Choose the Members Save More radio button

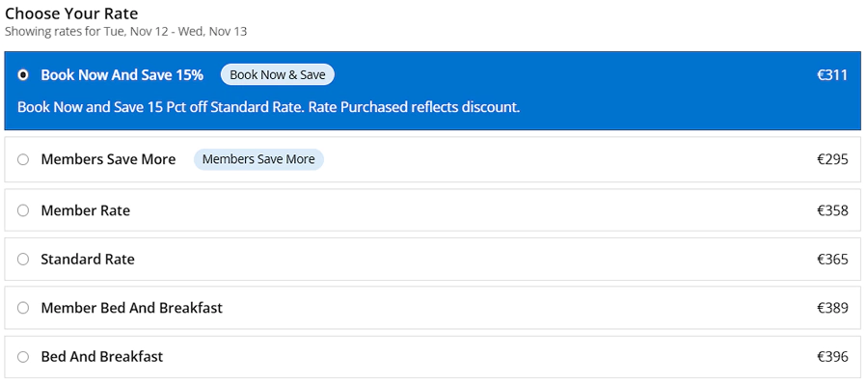23,159
